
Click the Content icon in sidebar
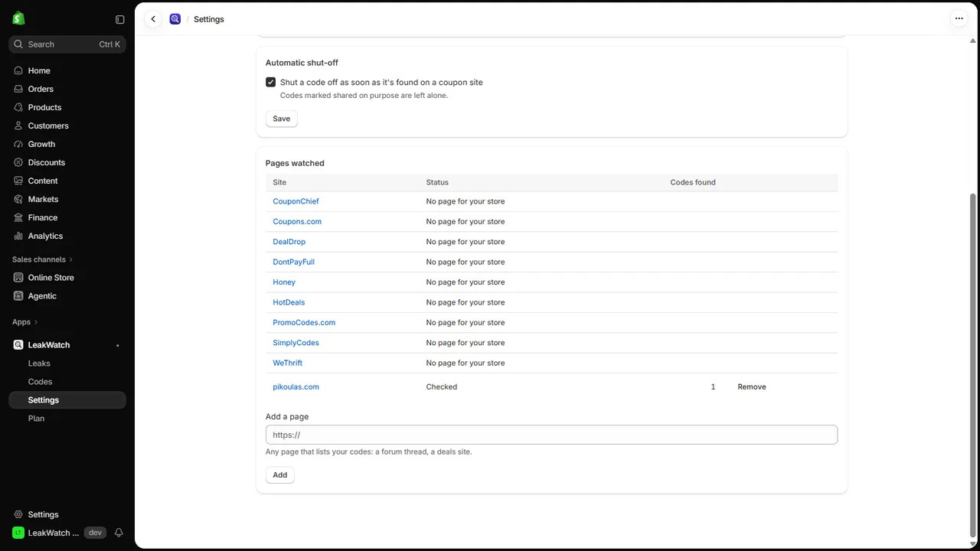click(18, 181)
